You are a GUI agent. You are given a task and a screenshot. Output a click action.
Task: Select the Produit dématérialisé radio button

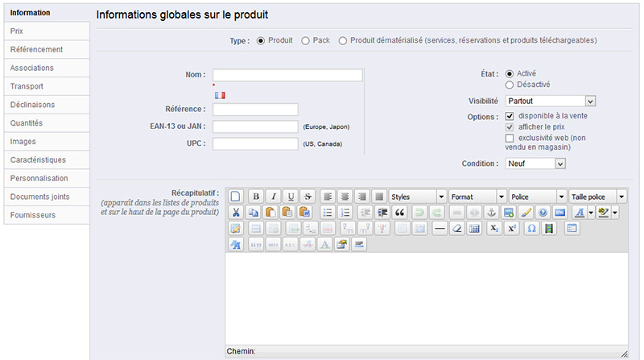coord(343,41)
